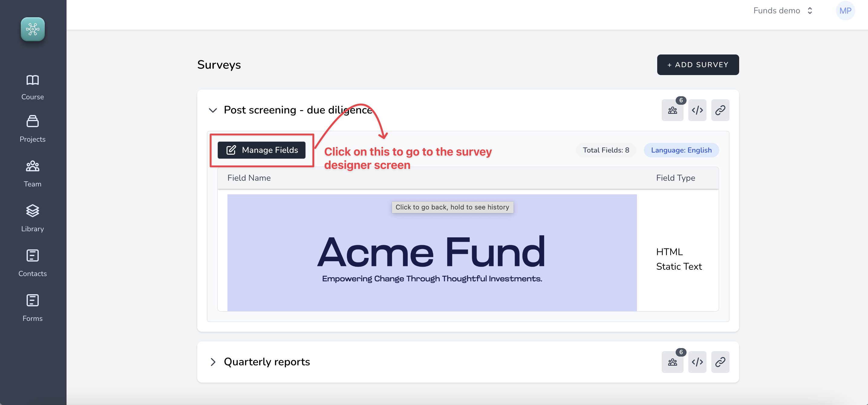View respondents of Quarterly reports survey
The image size is (868, 405).
[672, 362]
